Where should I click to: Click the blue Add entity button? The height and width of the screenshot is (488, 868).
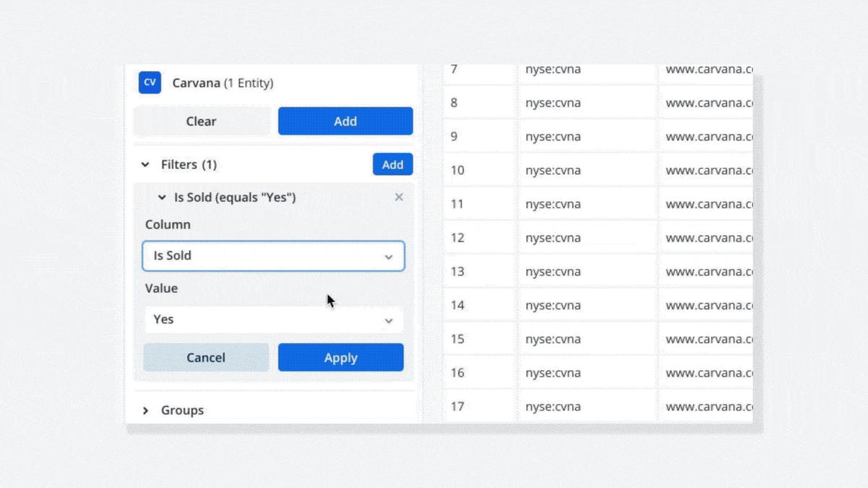point(345,122)
